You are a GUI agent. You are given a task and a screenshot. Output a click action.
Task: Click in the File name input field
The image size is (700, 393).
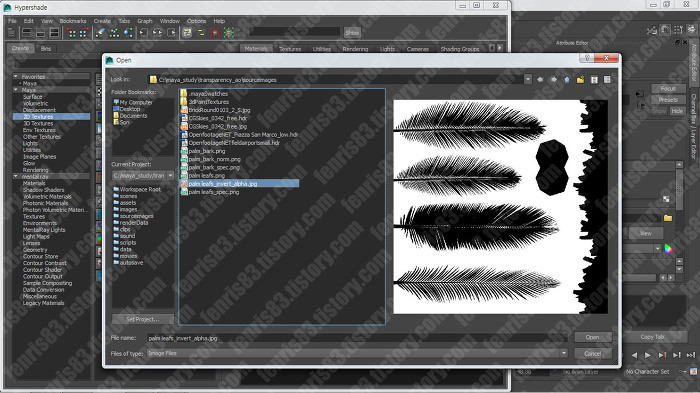click(x=356, y=338)
